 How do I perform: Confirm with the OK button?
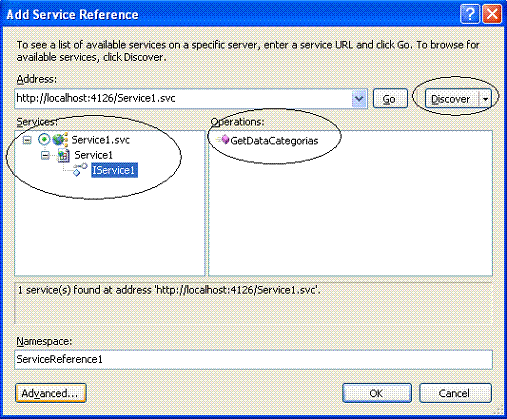377,393
